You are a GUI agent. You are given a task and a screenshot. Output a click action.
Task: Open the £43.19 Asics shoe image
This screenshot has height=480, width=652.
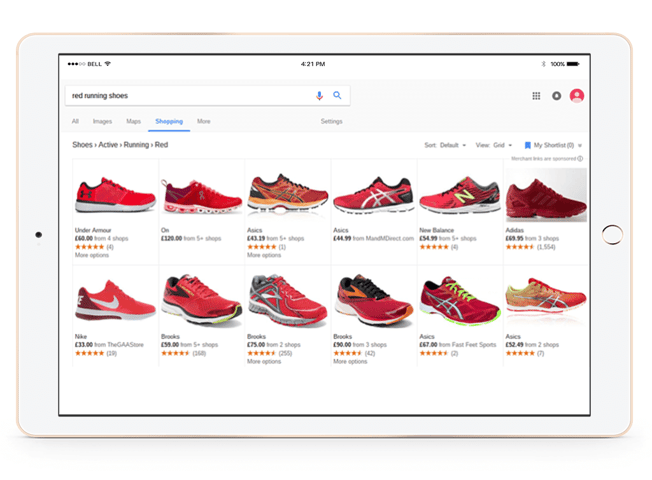tap(288, 194)
